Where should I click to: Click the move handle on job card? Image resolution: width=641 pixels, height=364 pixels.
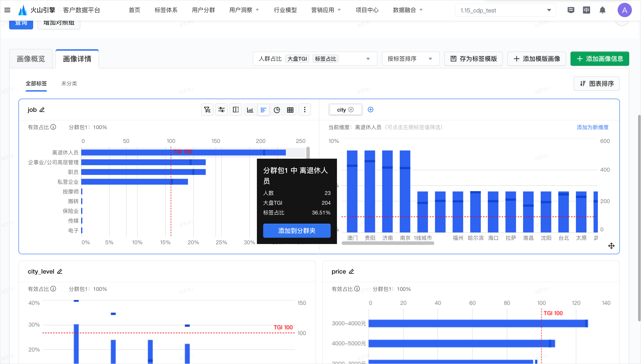click(x=611, y=246)
